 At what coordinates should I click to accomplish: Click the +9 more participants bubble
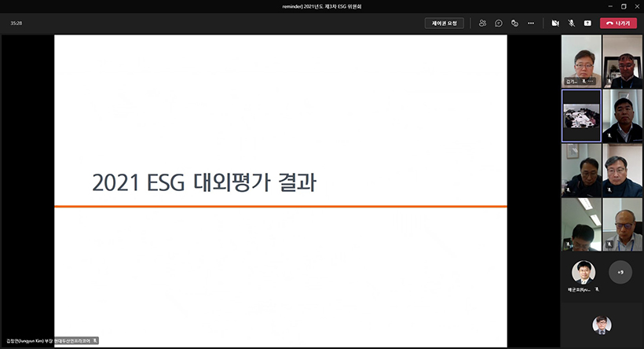620,272
